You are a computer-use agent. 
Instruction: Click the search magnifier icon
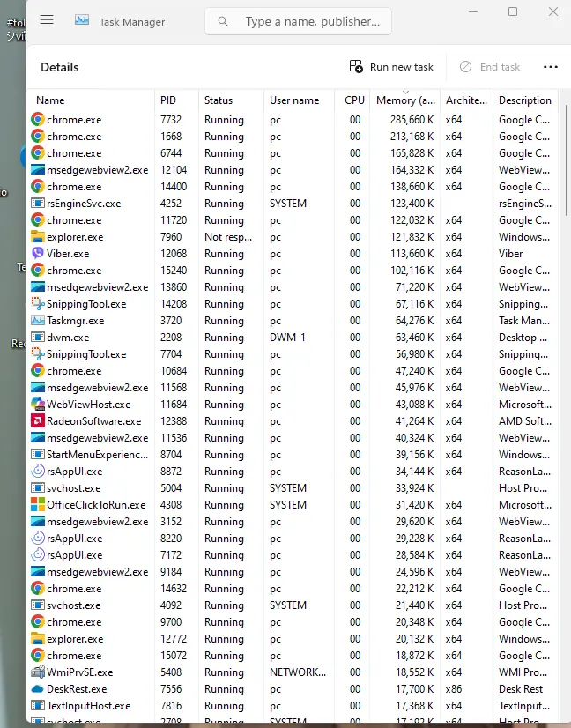click(x=223, y=21)
